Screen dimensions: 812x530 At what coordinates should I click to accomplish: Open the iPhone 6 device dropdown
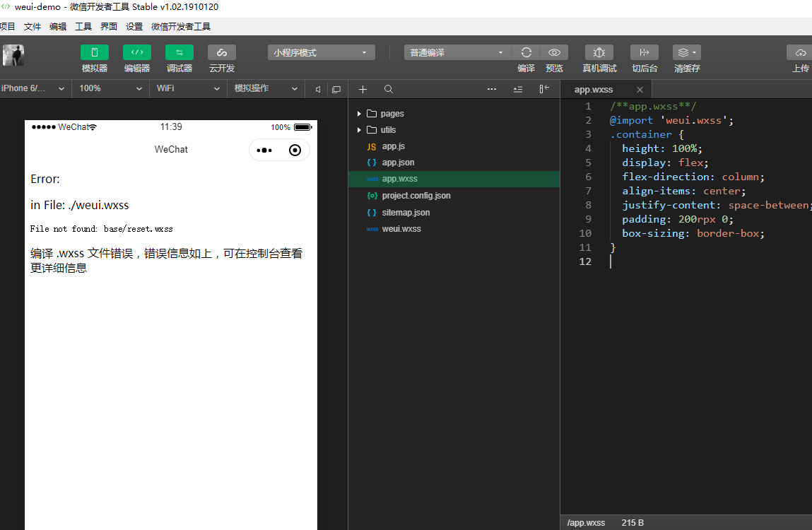(33, 88)
